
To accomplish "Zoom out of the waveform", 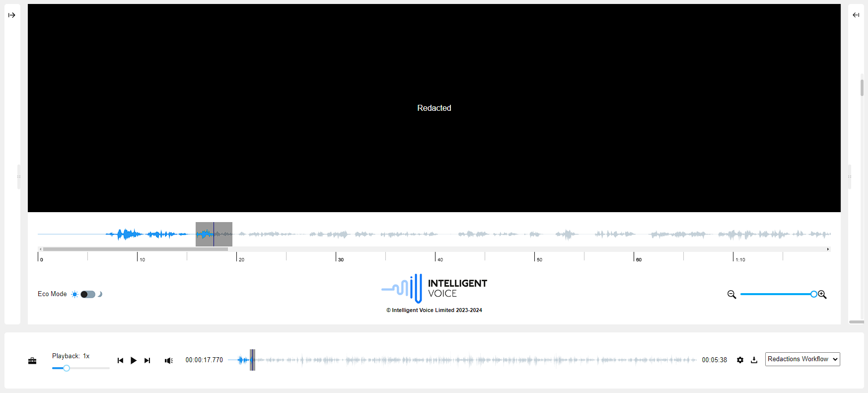I will coord(731,295).
